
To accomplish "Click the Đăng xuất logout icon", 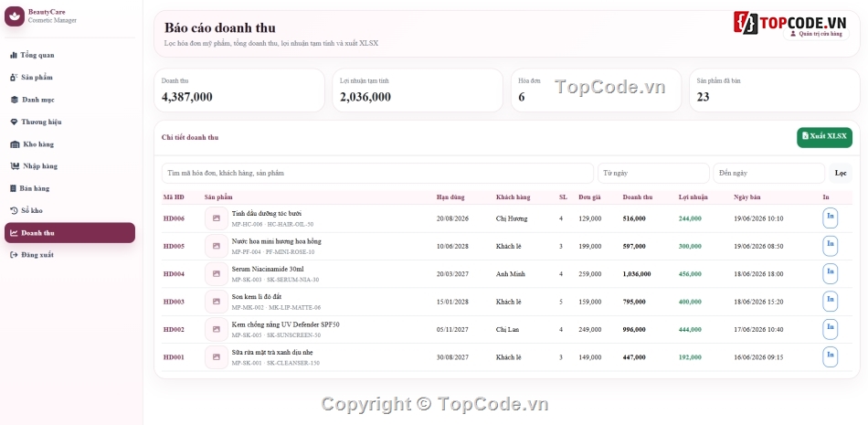I will click(15, 255).
